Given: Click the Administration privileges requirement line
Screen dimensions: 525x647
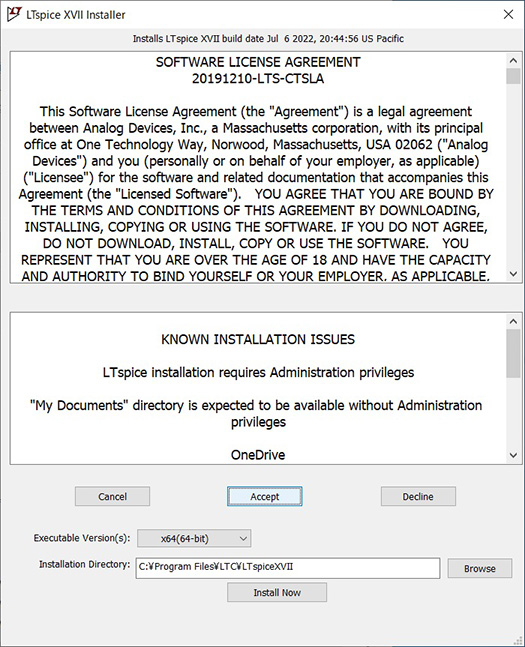Looking at the screenshot, I should 258,373.
